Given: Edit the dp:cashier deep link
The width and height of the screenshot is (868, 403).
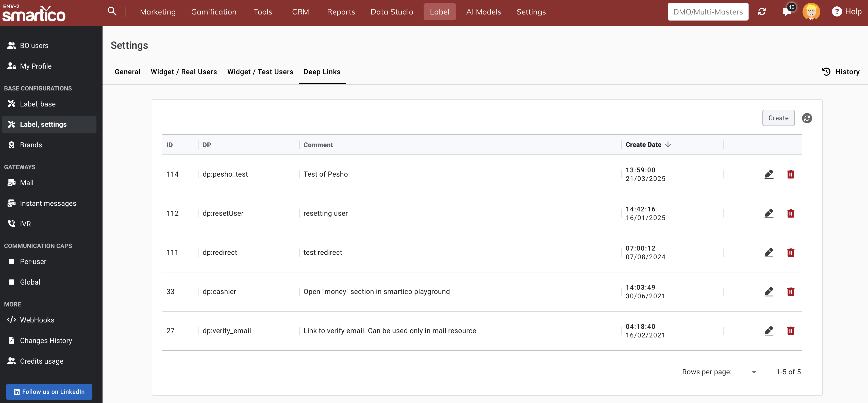Looking at the screenshot, I should pos(769,292).
